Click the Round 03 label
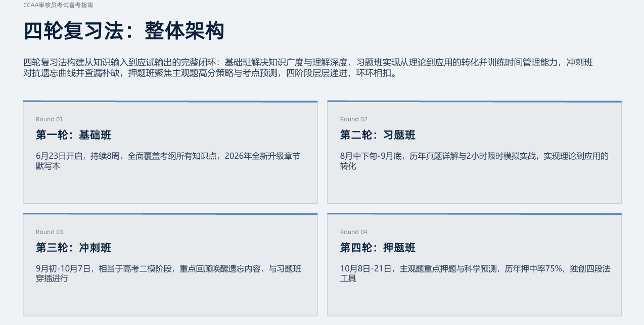The height and width of the screenshot is (325, 644). click(50, 232)
